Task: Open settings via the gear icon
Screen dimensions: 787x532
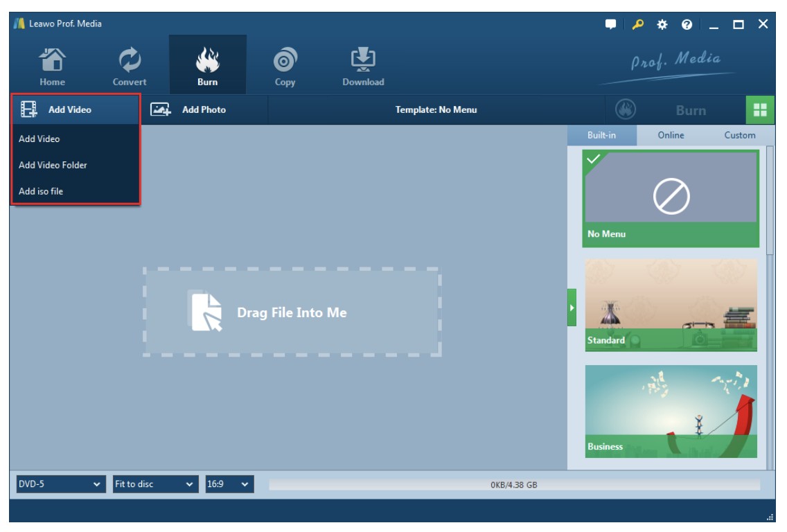Action: 662,24
